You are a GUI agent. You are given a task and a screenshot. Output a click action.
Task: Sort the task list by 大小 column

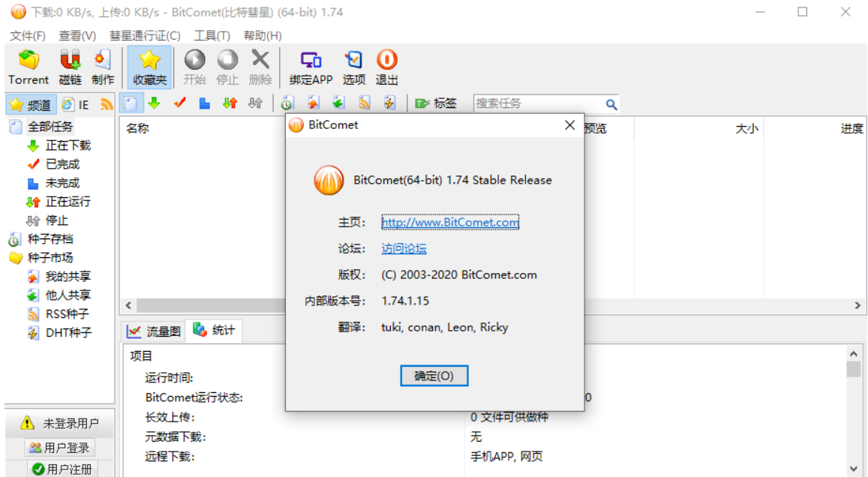pos(746,129)
